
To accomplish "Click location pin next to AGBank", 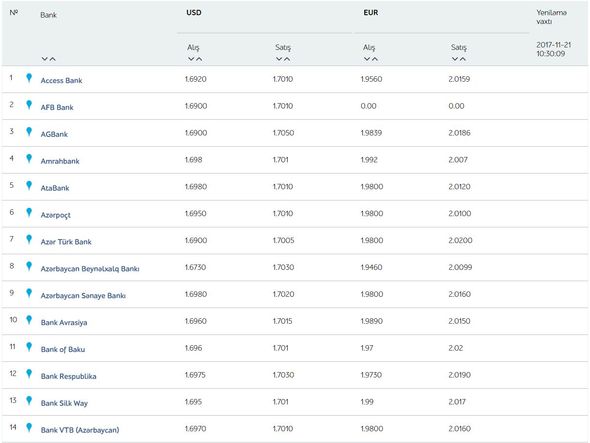I will click(x=29, y=132).
